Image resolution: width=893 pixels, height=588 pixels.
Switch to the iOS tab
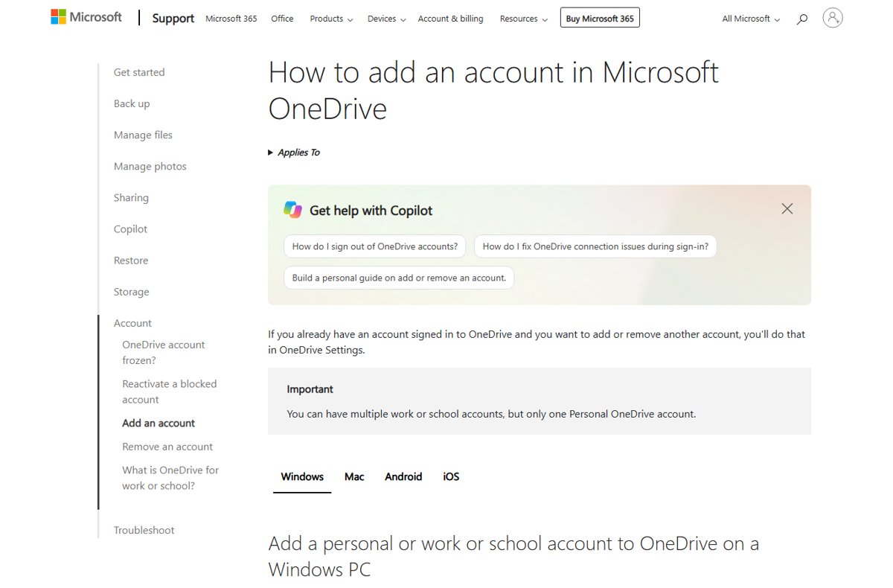click(x=451, y=476)
